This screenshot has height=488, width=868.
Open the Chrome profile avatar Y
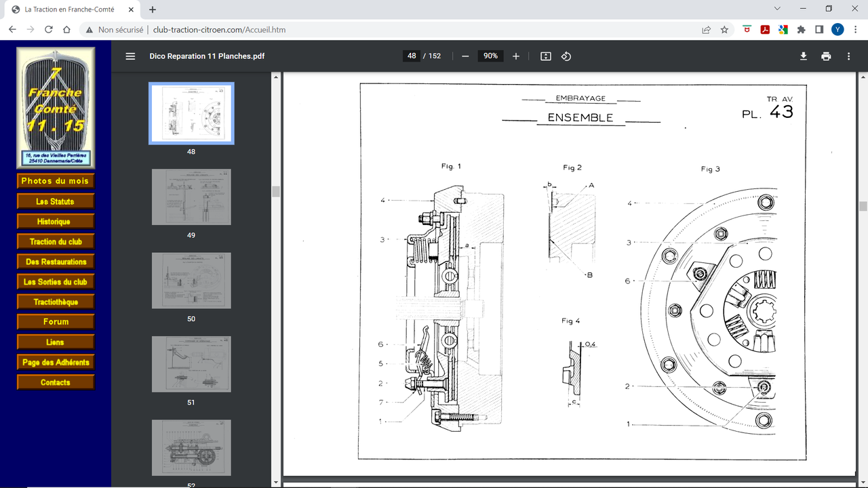[837, 30]
